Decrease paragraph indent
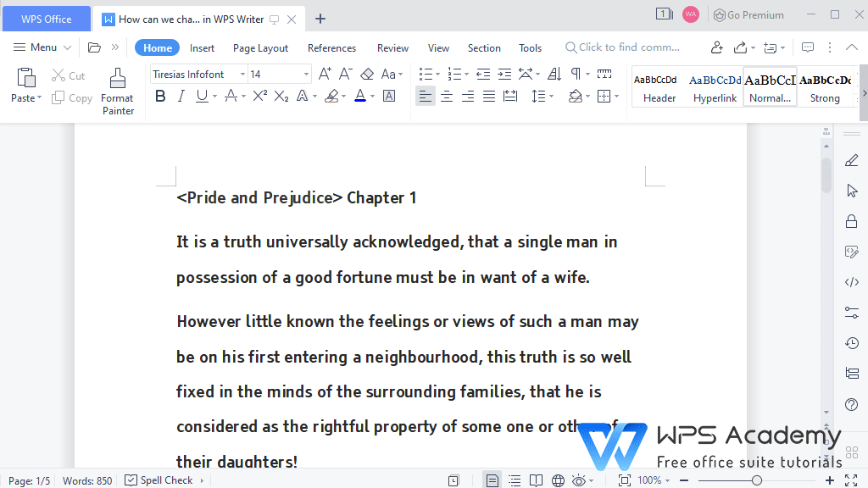Screen dimensions: 868x488 (x=483, y=74)
